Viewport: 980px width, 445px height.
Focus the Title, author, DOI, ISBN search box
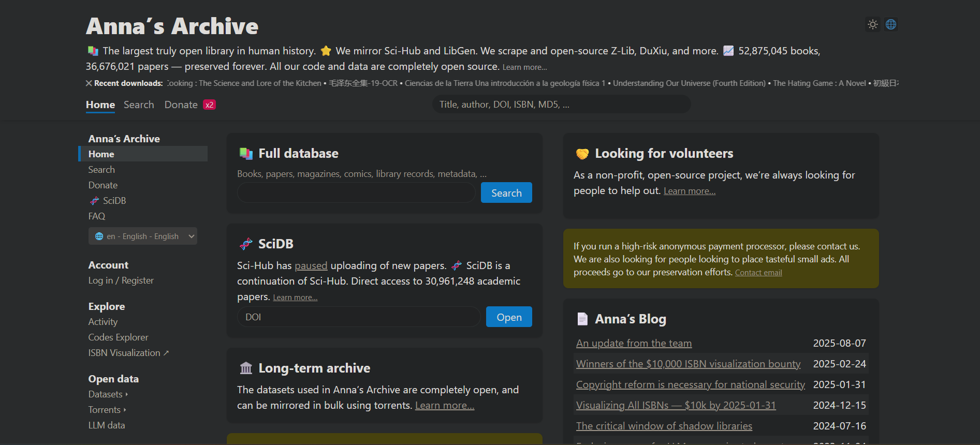click(562, 105)
